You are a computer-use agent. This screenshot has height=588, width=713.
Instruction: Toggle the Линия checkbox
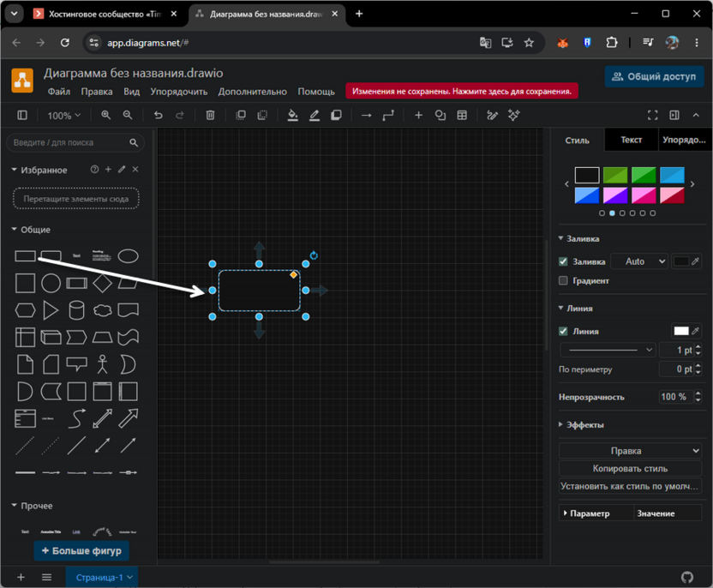point(563,331)
